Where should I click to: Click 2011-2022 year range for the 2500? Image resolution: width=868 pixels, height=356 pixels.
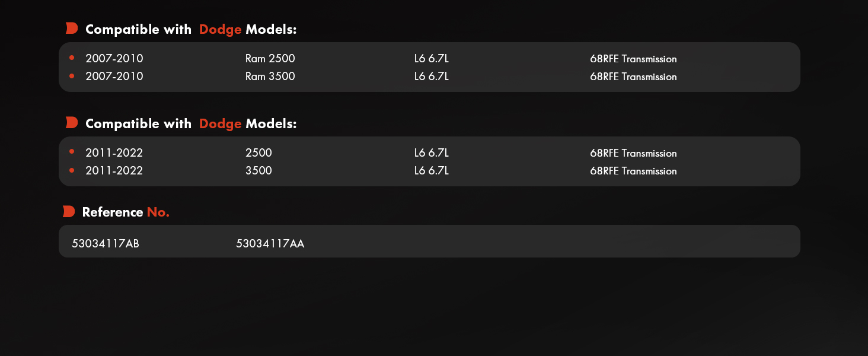[x=114, y=153]
